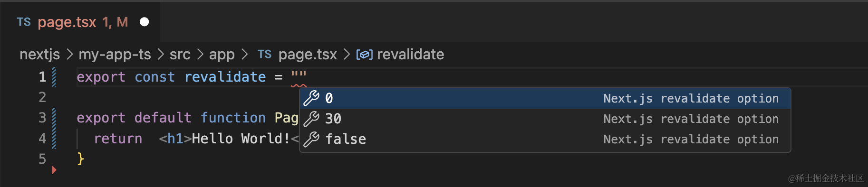Click the TypeScript icon in the breadcrumb
The height and width of the screenshot is (187, 868).
(x=264, y=54)
